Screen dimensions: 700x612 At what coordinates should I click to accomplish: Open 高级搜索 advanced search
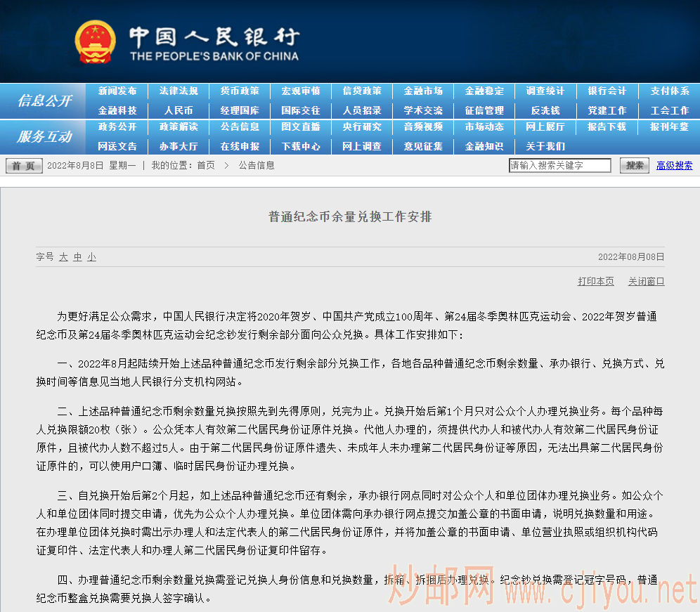[x=674, y=165]
